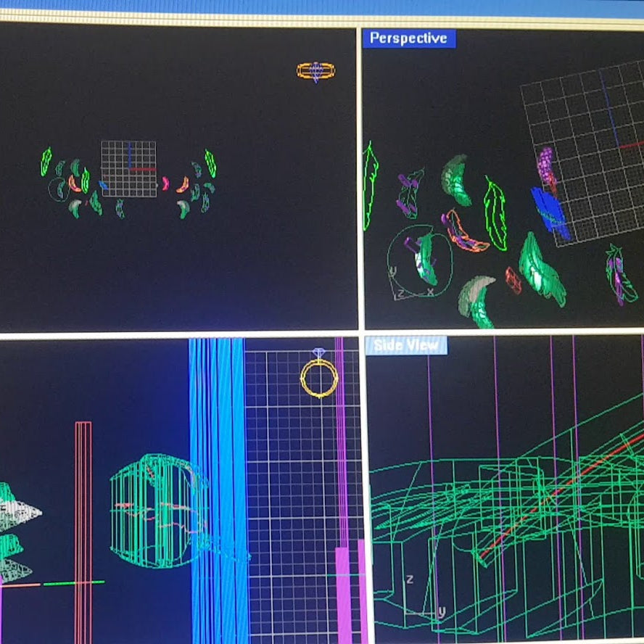
Task: Activate the Side View viewport title
Action: (x=406, y=346)
